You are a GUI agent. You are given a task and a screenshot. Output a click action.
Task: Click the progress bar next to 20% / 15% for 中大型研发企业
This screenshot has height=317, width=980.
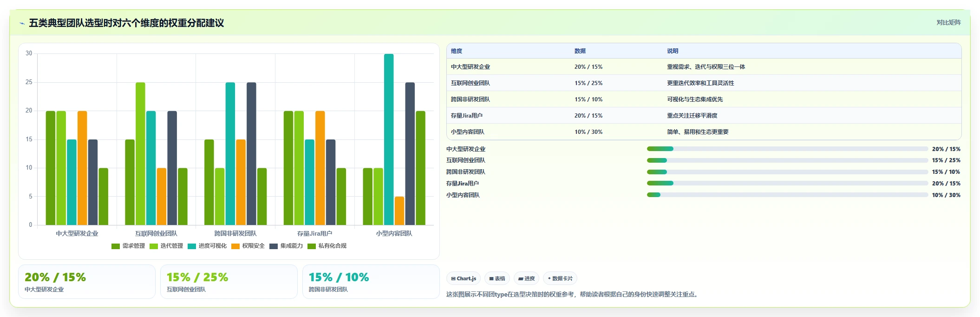[x=787, y=149]
